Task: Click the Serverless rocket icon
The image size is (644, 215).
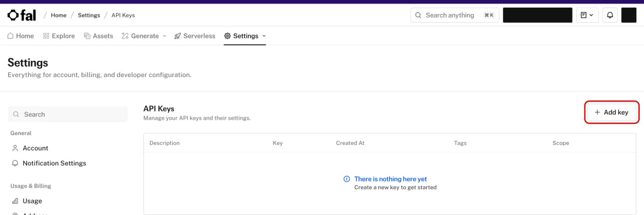Action: [x=178, y=36]
